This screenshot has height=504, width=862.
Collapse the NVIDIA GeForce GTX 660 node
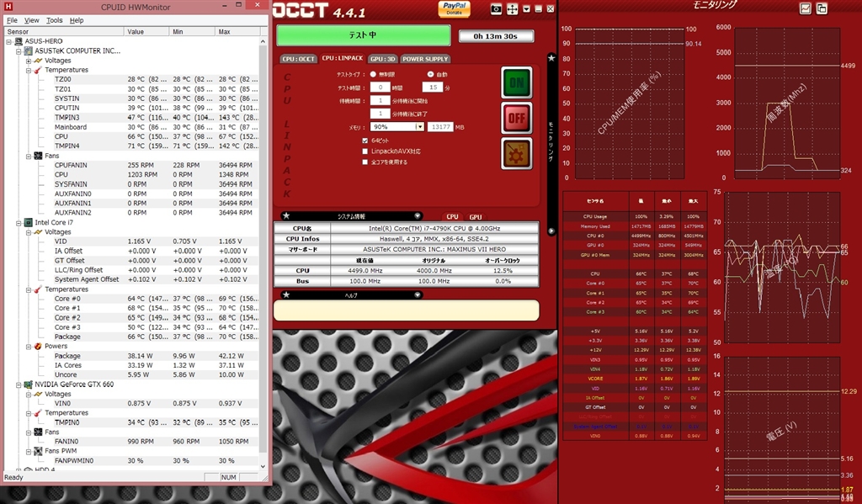pyautogui.click(x=19, y=385)
